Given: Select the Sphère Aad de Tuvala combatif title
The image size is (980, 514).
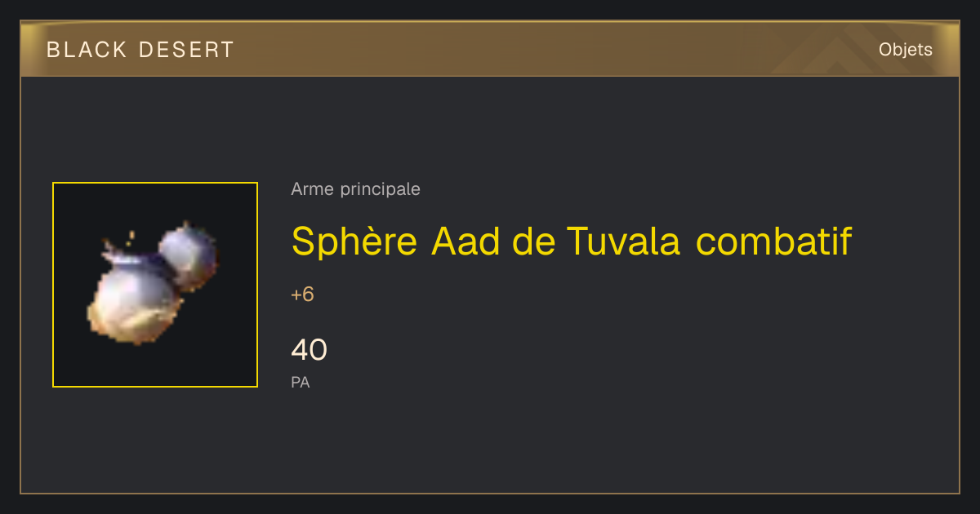Looking at the screenshot, I should 572,241.
